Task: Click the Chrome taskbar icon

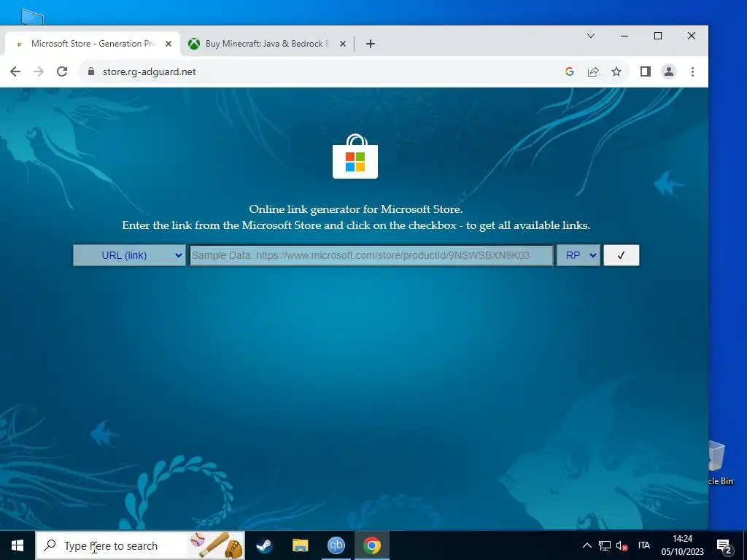Action: click(372, 545)
